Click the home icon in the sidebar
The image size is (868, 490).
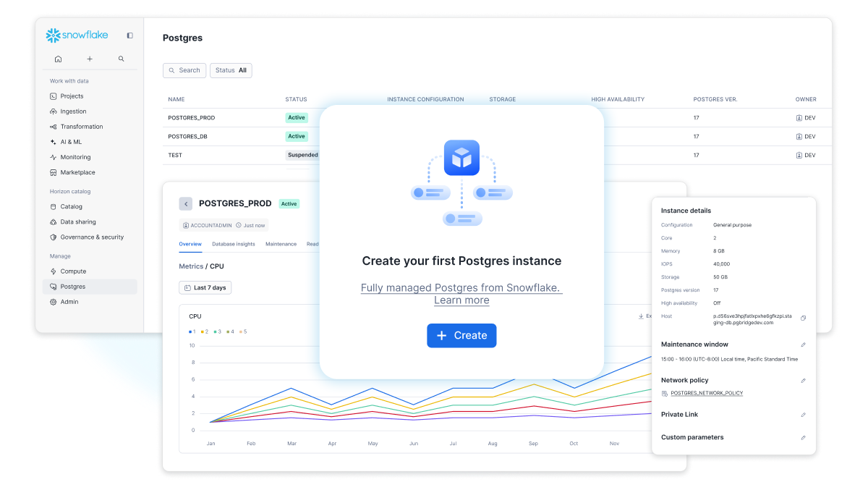58,59
